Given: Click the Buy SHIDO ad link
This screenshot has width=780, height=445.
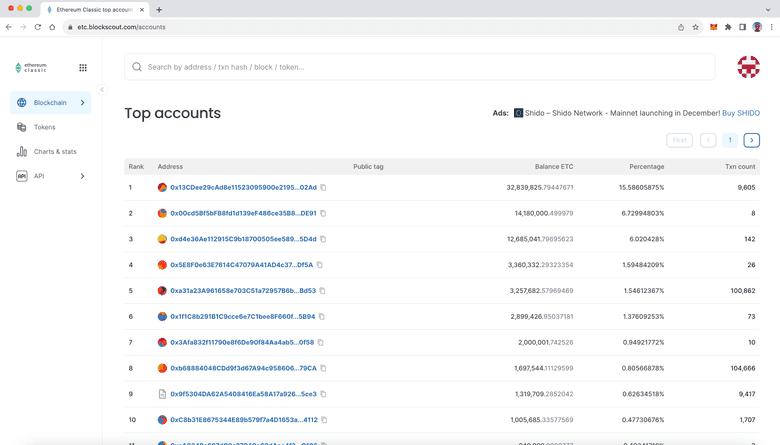Looking at the screenshot, I should pyautogui.click(x=741, y=113).
